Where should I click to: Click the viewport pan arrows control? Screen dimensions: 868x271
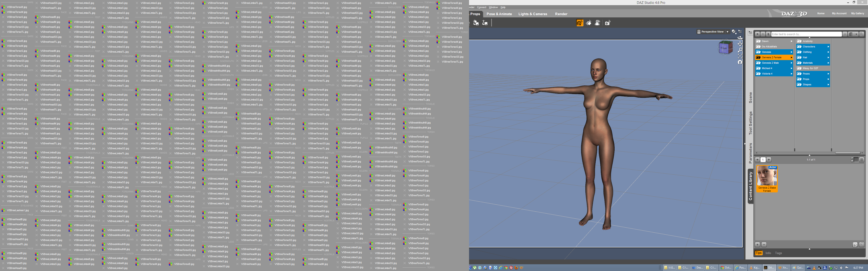coord(740,44)
